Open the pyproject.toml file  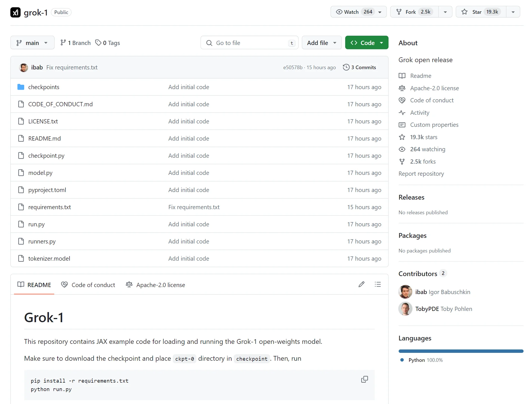pos(47,190)
